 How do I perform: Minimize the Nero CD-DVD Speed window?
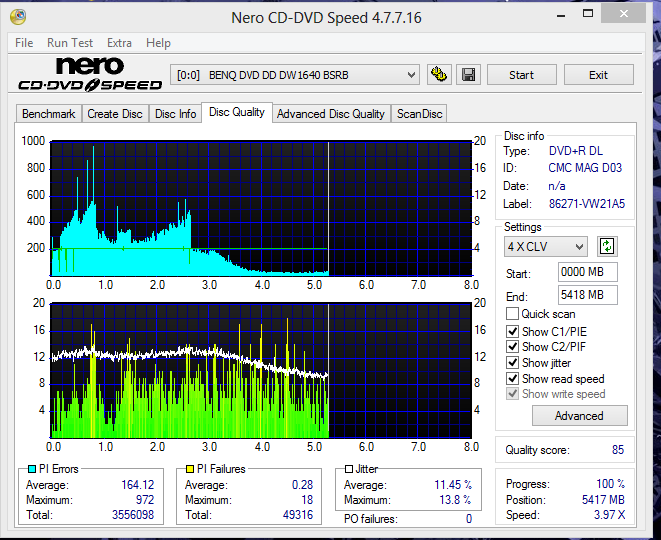pyautogui.click(x=561, y=16)
